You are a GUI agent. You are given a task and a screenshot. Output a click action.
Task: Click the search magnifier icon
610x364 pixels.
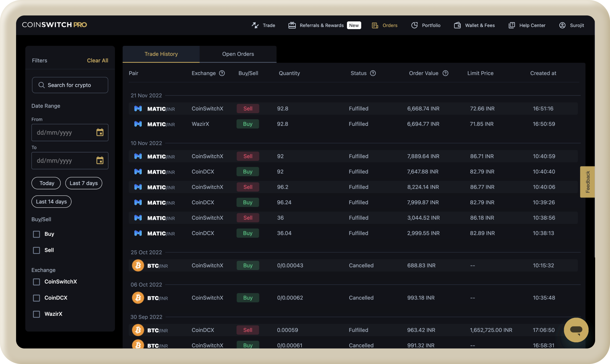(x=41, y=85)
